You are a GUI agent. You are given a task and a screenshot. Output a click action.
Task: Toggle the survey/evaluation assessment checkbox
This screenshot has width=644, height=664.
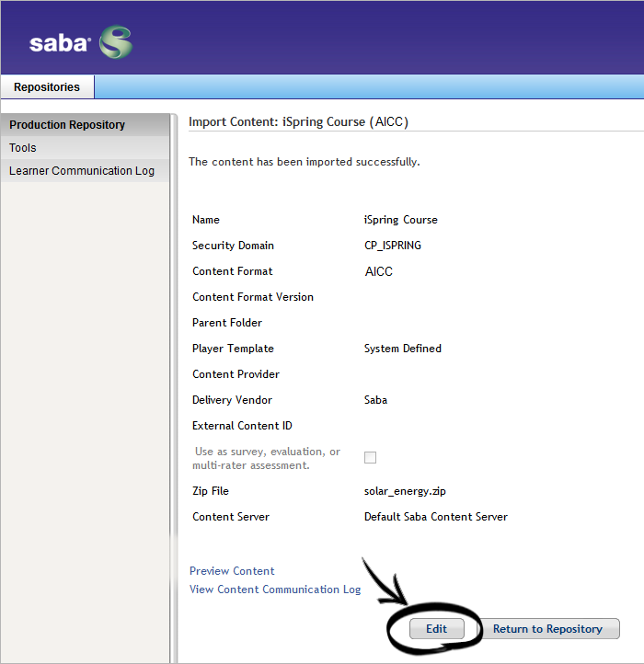(370, 457)
